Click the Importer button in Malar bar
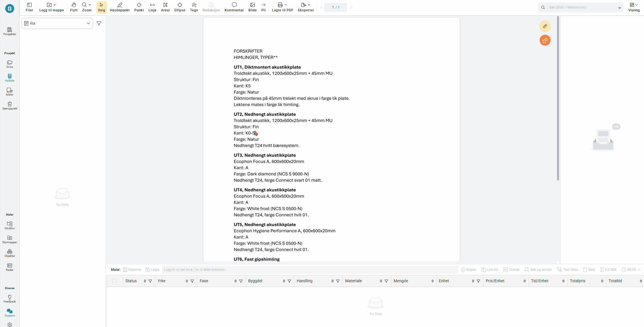 click(x=132, y=270)
